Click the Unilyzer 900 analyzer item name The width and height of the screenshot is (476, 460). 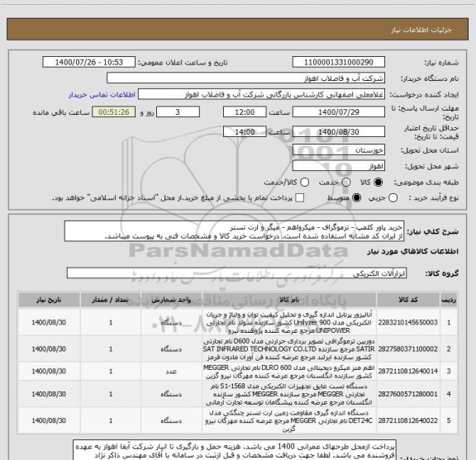point(289,322)
